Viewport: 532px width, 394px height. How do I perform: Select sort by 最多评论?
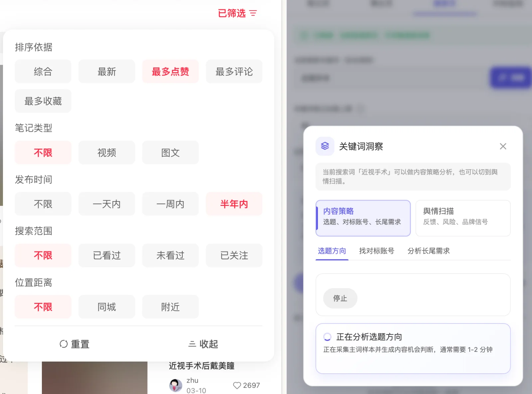(x=234, y=71)
